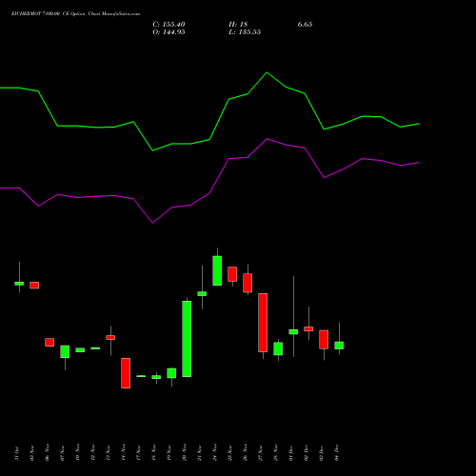The height and width of the screenshot is (476, 476).
Task: Click the "14 Nov" date label on the axis
Action: (124, 453)
